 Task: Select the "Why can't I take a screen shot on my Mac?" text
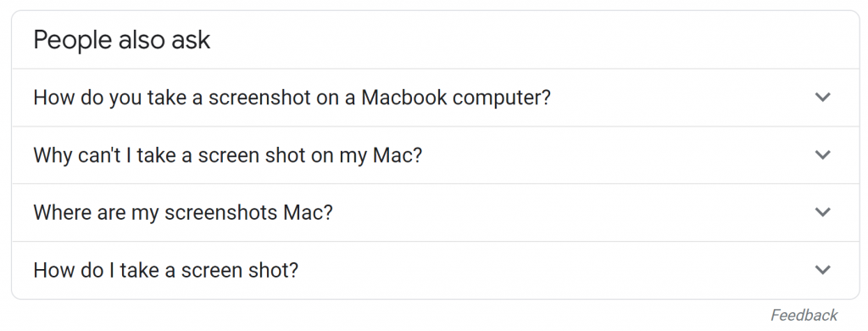227,155
